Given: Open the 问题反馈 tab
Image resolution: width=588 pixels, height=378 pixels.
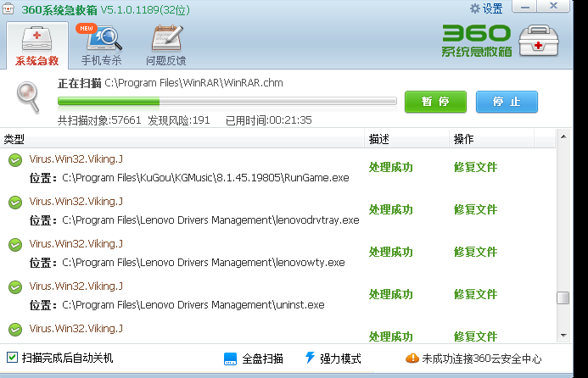Looking at the screenshot, I should [166, 46].
